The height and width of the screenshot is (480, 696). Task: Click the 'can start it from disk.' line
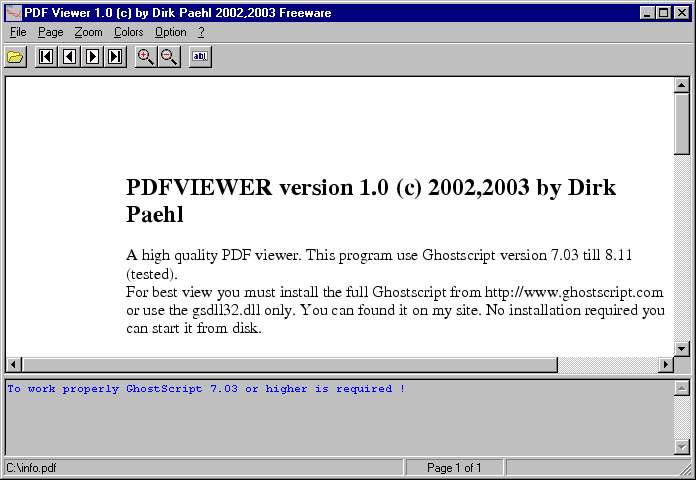pyautogui.click(x=194, y=328)
